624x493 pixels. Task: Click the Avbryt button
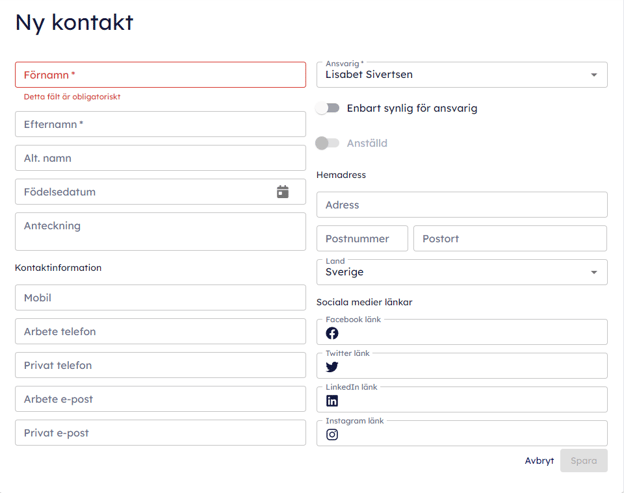[539, 461]
